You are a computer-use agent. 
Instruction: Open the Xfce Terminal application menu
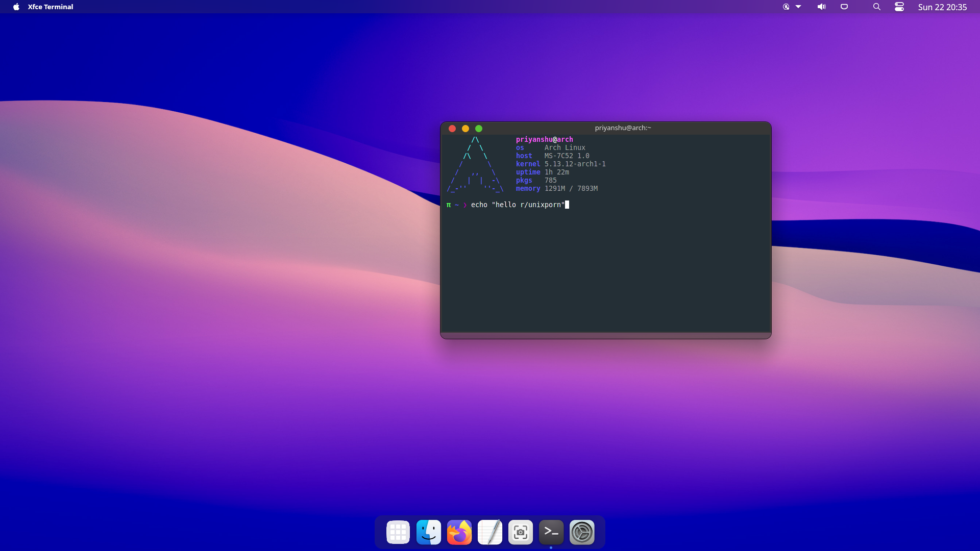[x=50, y=7]
